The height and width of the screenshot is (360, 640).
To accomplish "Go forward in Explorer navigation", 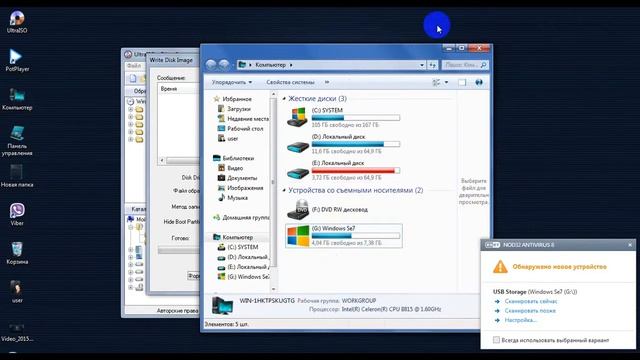I will [224, 64].
